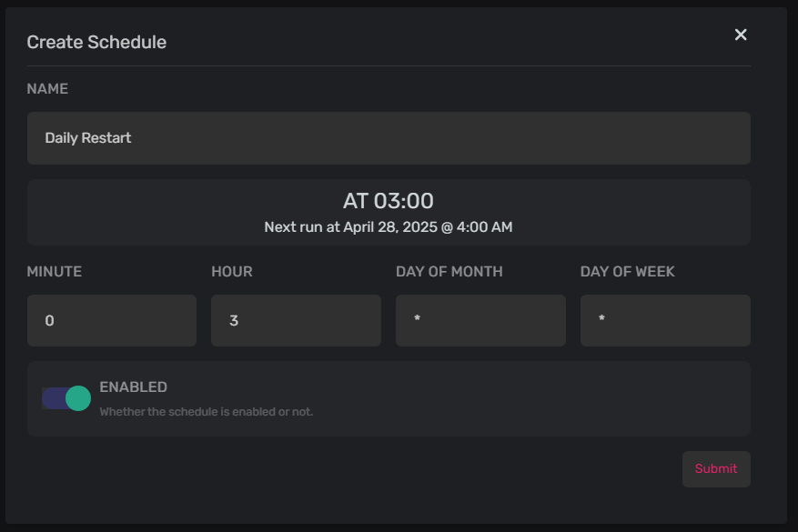Toggle the Enabled schedule switch
798x532 pixels.
66,398
